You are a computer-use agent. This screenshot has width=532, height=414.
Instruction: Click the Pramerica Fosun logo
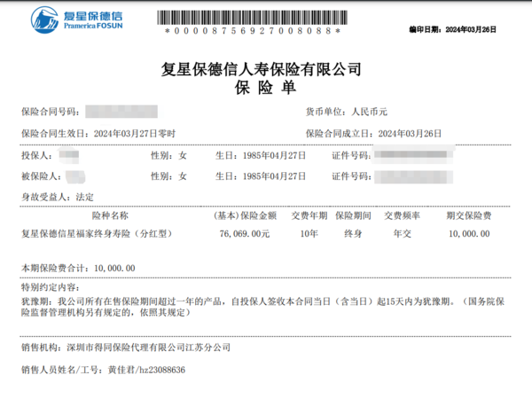[76, 20]
